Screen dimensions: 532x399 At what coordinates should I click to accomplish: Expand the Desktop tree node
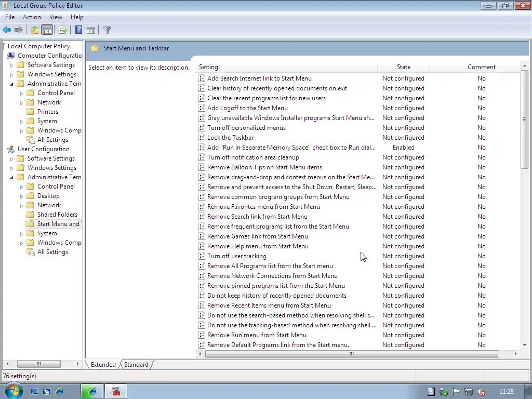point(21,196)
